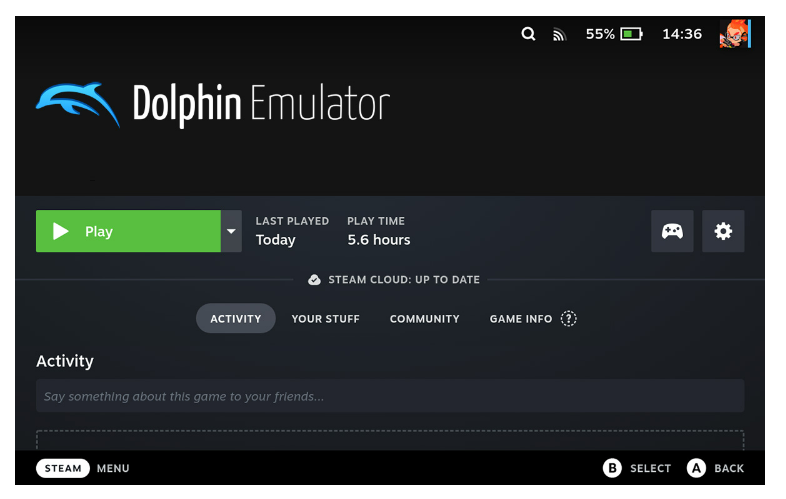Focus the say something activity field
Viewport: 786px width, 499px height.
390,396
